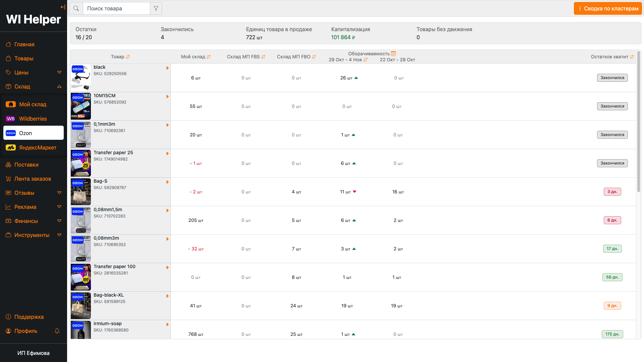Open Лента заказов page
The width and height of the screenshot is (644, 362).
(x=33, y=179)
